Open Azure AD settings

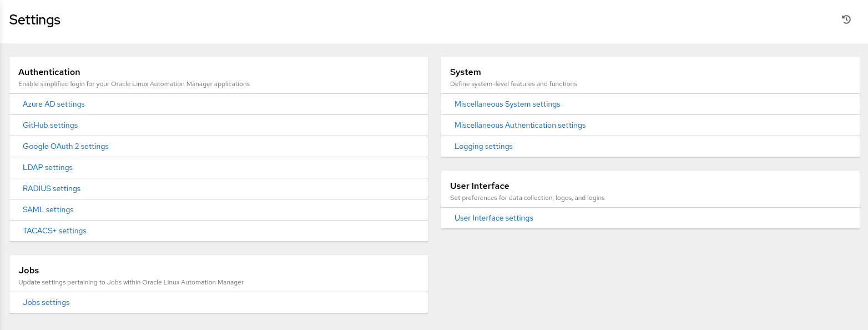[x=54, y=104]
